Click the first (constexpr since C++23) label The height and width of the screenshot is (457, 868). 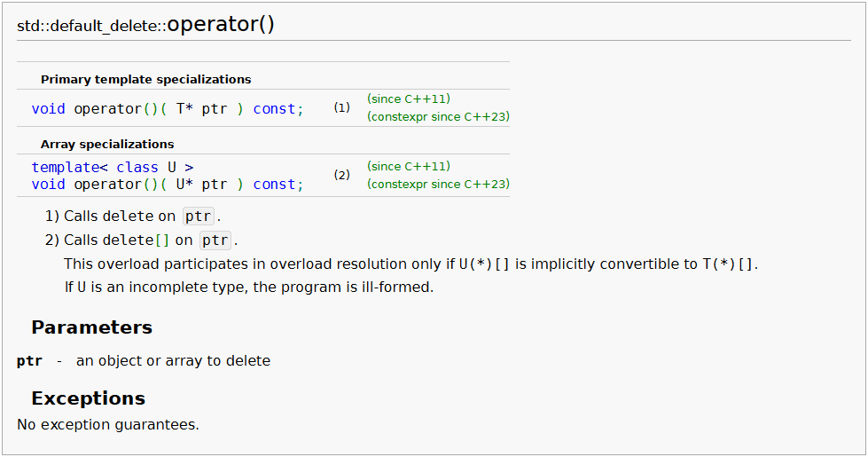pos(438,116)
